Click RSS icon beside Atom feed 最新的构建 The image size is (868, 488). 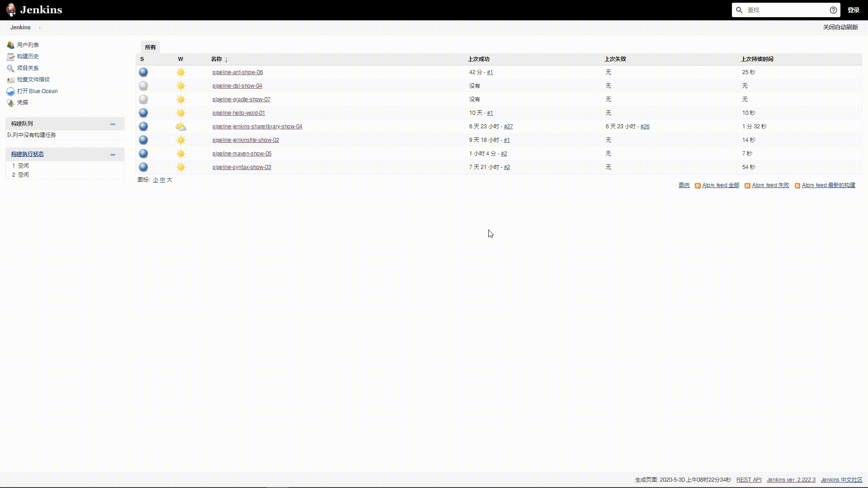click(x=797, y=186)
